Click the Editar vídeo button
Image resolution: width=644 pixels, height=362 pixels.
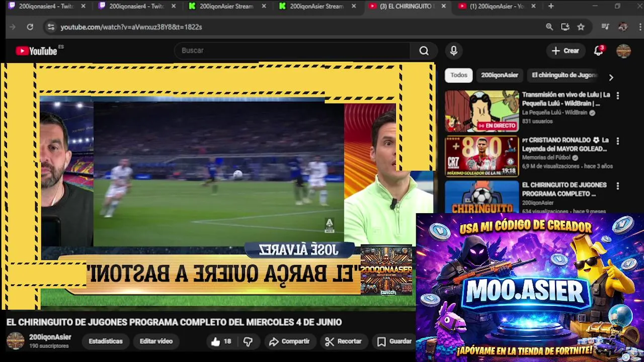(x=156, y=341)
